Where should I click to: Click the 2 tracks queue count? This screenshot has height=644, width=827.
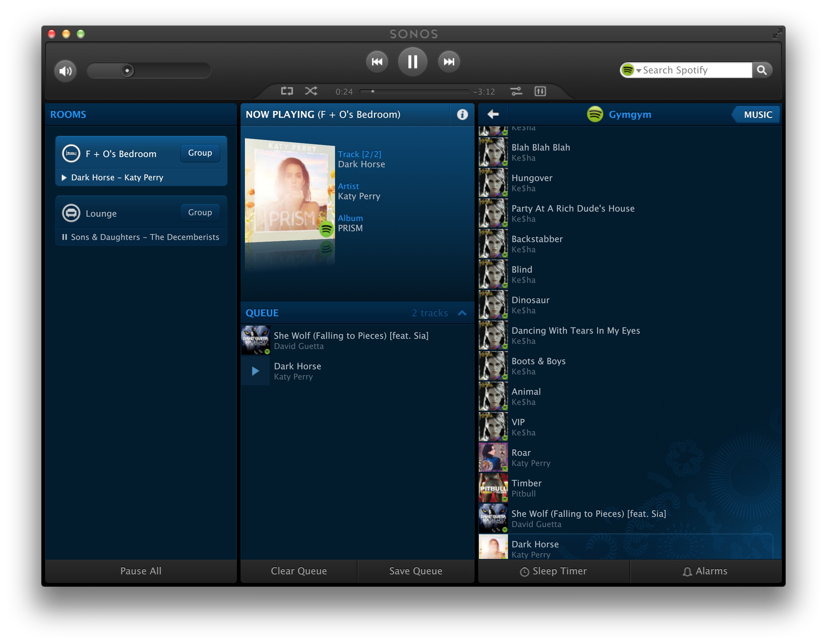coord(430,313)
